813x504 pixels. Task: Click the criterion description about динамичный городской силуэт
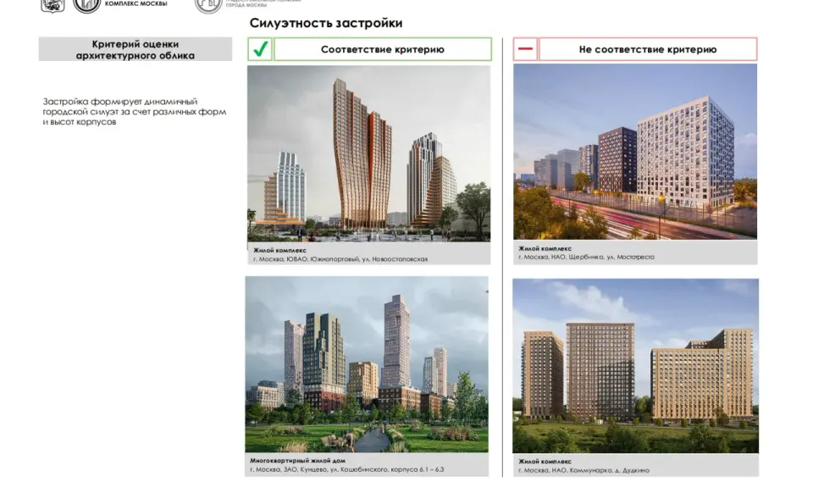(135, 112)
